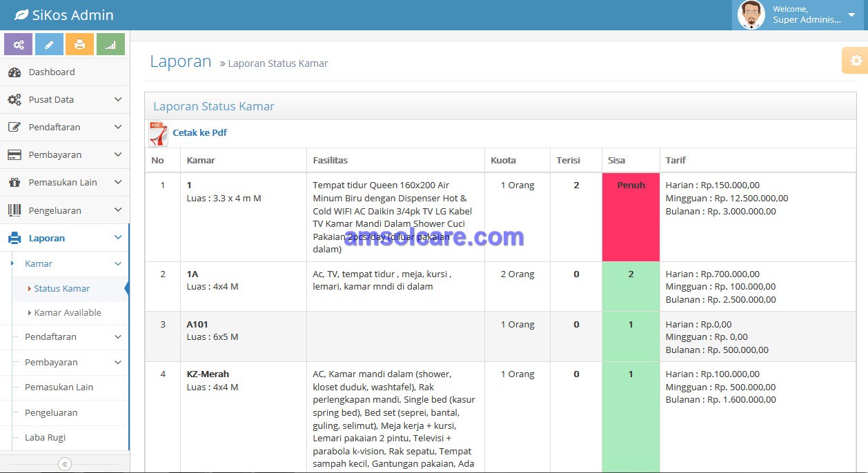Click Mingguan Rp. 500.000,00 rate text
This screenshot has height=473, width=868.
[720, 387]
